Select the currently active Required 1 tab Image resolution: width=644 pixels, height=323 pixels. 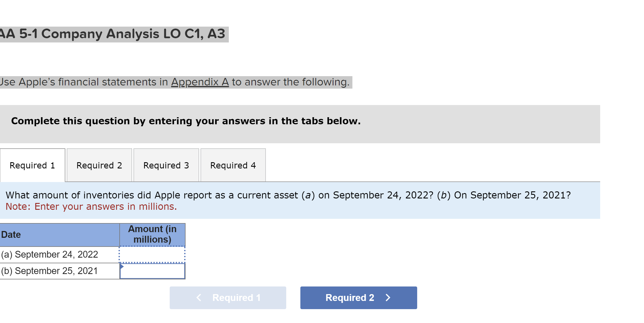(32, 165)
